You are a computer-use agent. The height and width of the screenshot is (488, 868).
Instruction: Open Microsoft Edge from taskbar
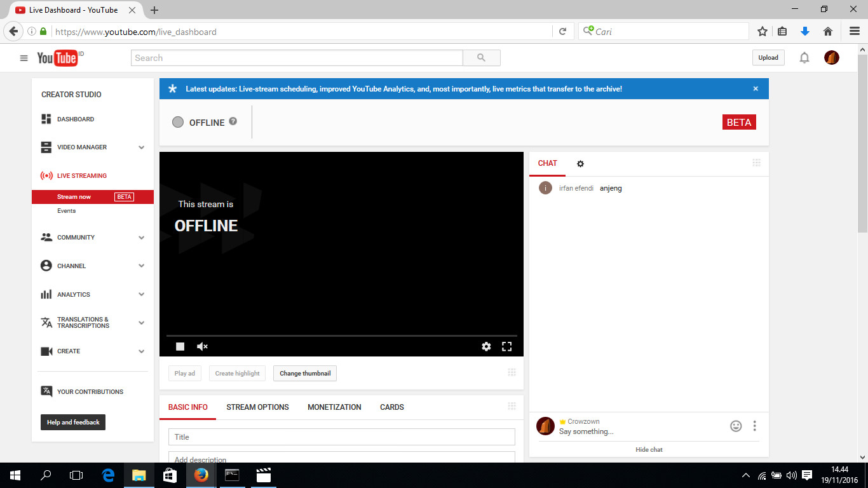[x=108, y=475]
